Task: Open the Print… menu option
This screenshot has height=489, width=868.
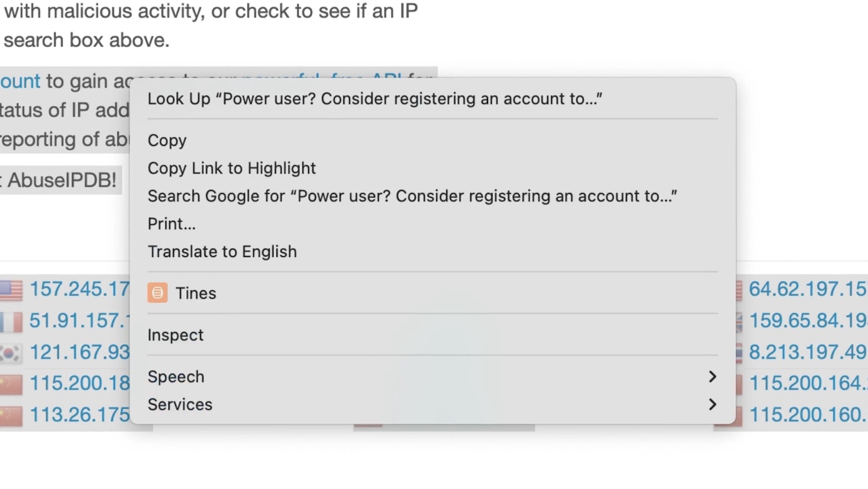Action: [x=171, y=224]
